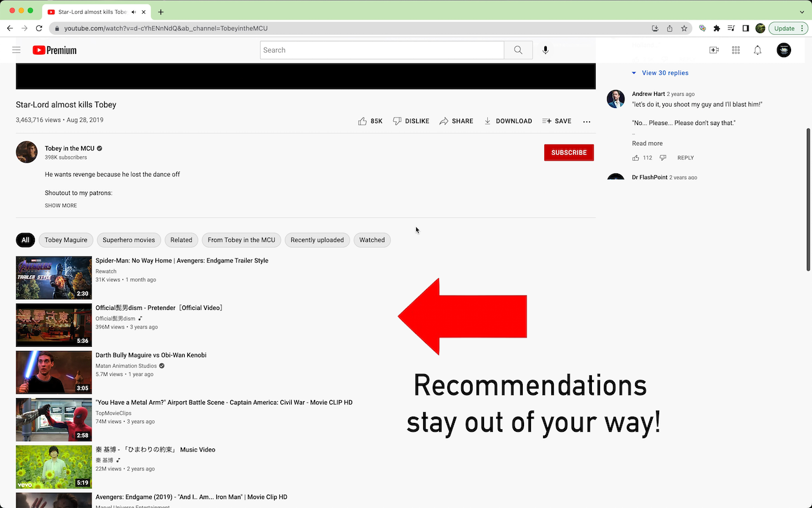
Task: Open the YouTube hamburger guide menu
Action: coord(16,50)
